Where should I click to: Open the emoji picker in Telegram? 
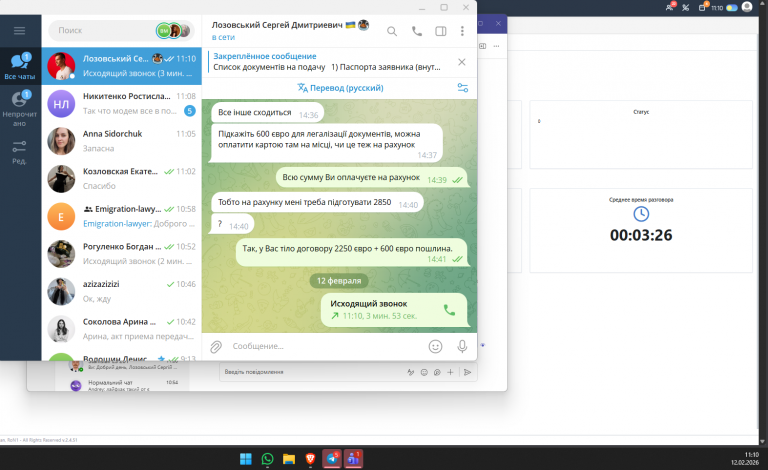click(435, 347)
